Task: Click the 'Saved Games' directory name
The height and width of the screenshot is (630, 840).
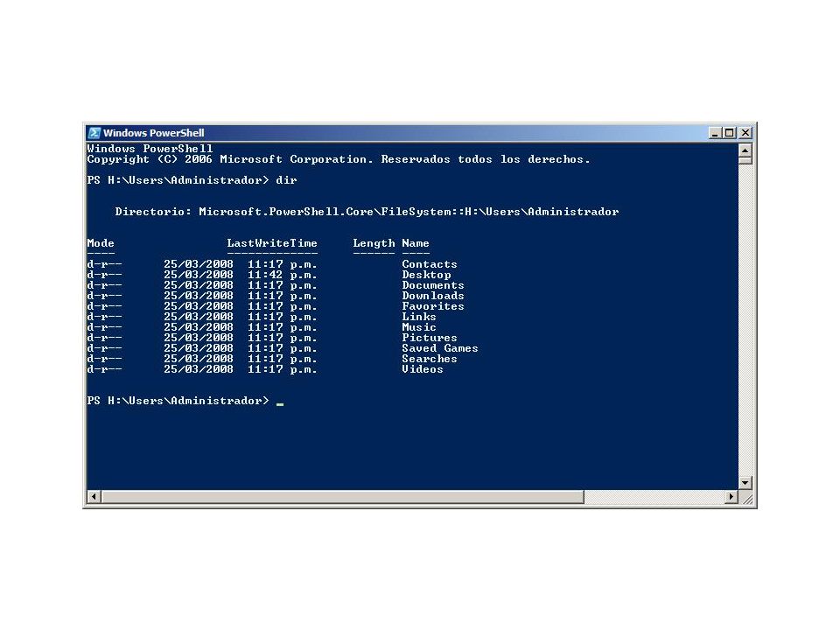Action: pos(440,348)
